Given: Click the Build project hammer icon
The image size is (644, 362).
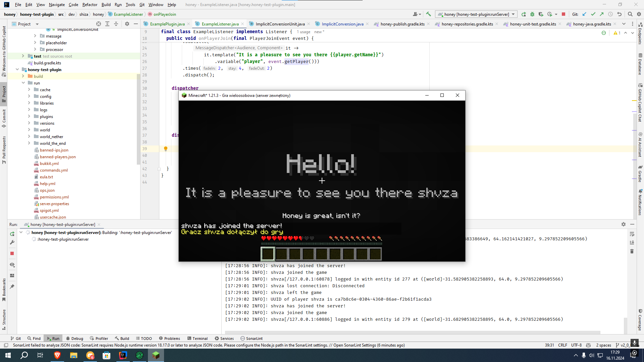Looking at the screenshot, I should pyautogui.click(x=428, y=14).
